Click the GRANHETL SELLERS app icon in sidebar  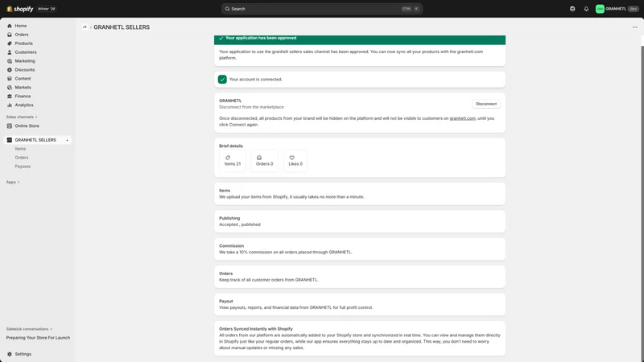tap(10, 140)
